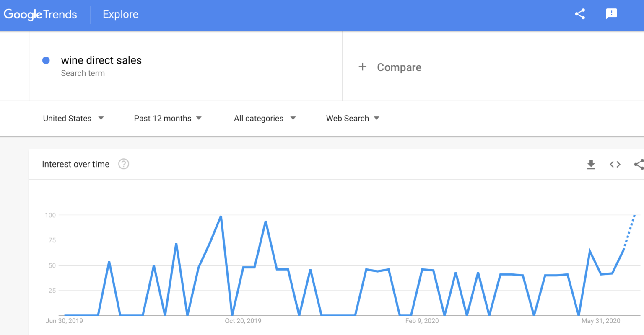The width and height of the screenshot is (644, 335).
Task: Click the May 31, 2020 axis label
Action: tap(600, 321)
